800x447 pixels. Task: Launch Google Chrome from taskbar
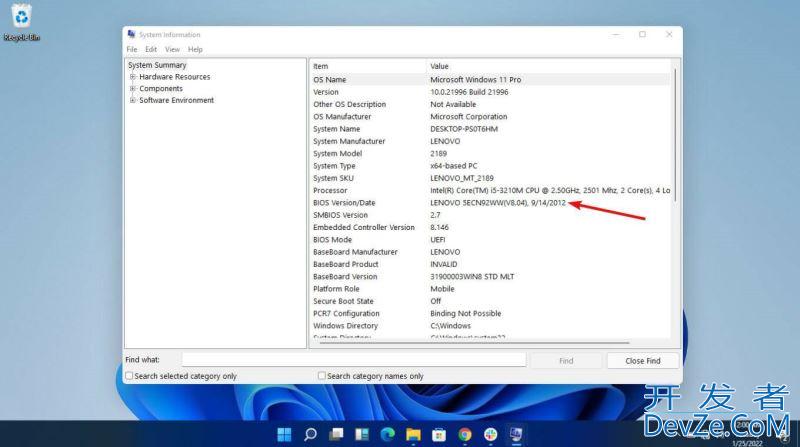click(x=465, y=434)
